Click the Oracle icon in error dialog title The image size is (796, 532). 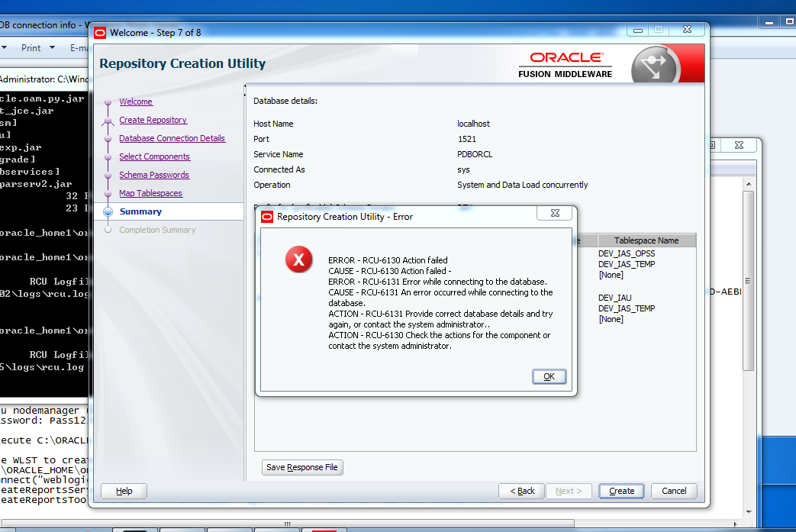pyautogui.click(x=267, y=217)
